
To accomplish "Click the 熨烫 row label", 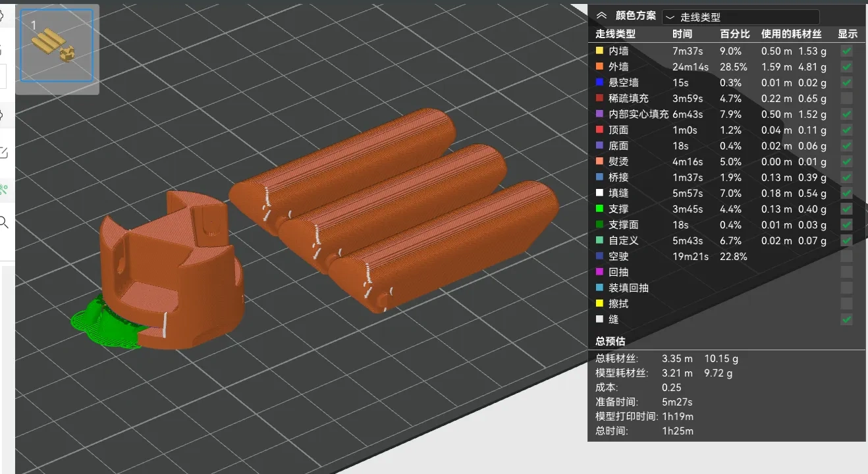I will [x=618, y=161].
